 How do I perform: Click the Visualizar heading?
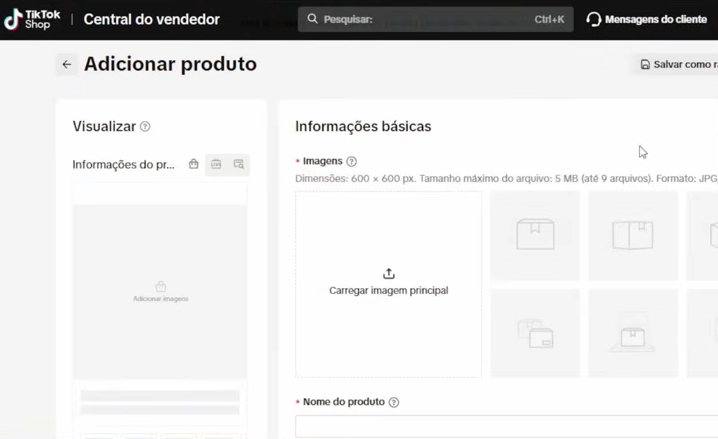point(104,126)
